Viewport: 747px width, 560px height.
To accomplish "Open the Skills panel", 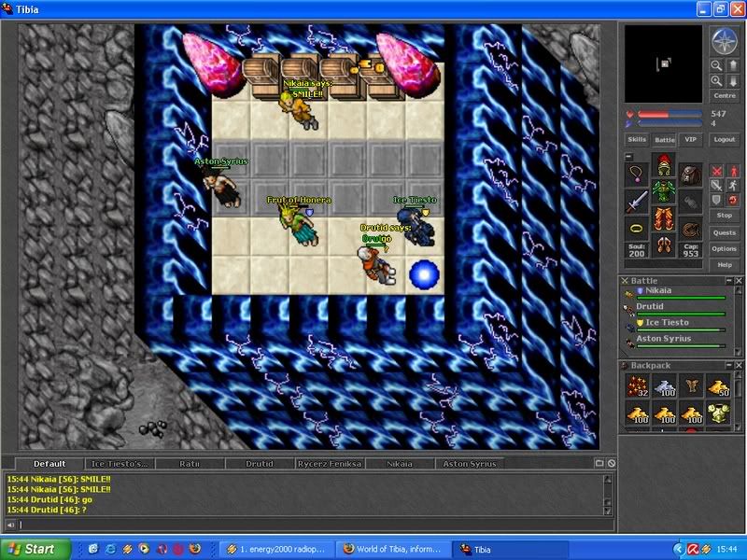I will 637,139.
